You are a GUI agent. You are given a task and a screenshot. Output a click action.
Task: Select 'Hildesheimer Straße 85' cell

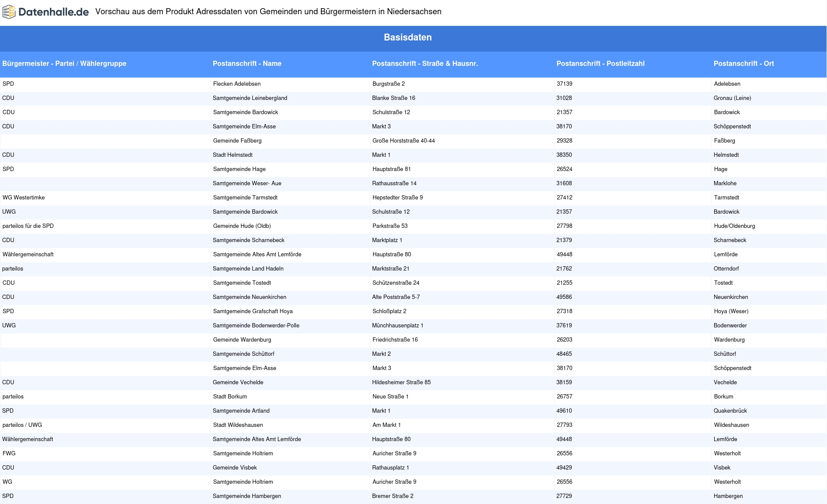(x=462, y=383)
